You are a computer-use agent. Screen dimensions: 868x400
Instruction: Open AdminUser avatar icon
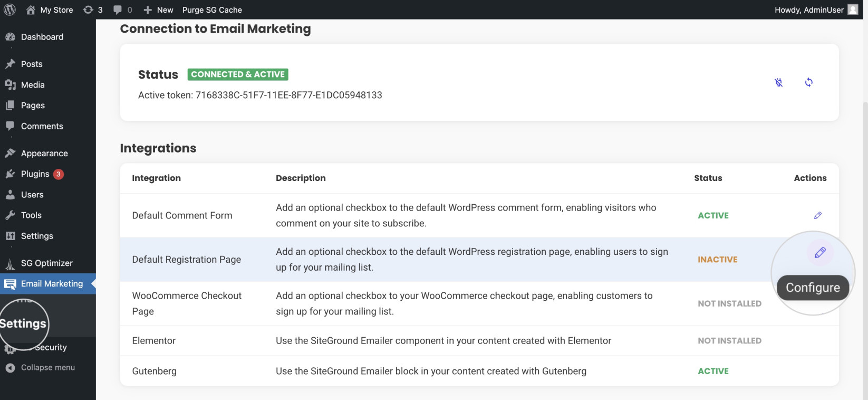853,9
